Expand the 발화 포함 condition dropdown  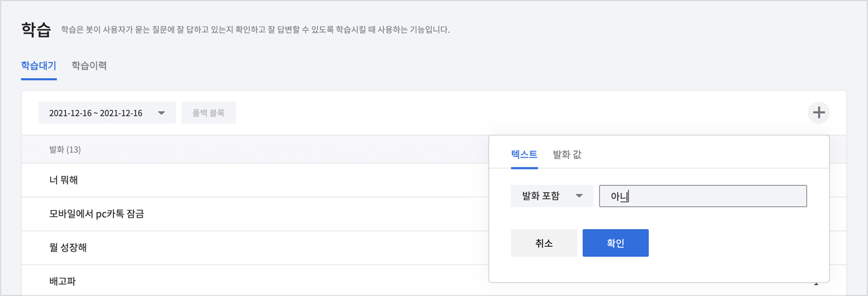click(x=552, y=196)
